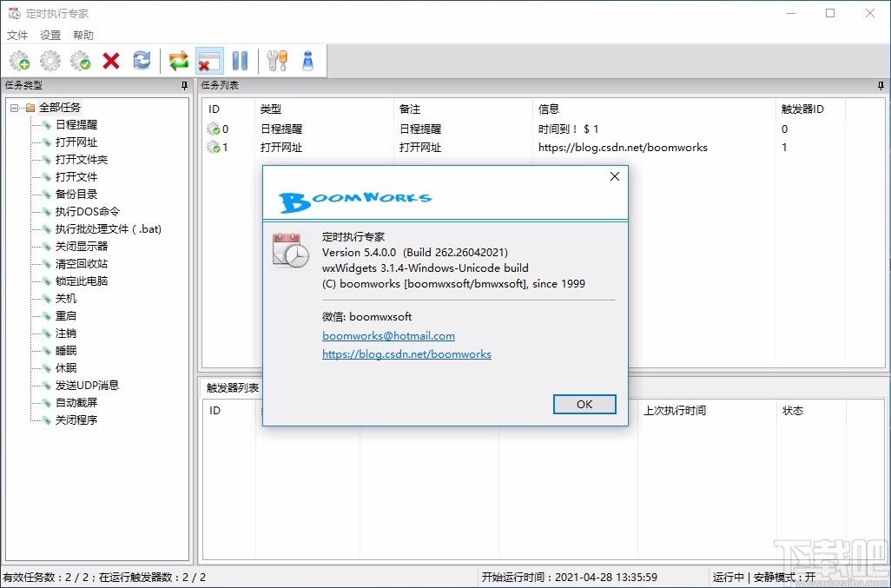Click the blue refresh icon
This screenshot has height=588, width=891.
(x=142, y=61)
